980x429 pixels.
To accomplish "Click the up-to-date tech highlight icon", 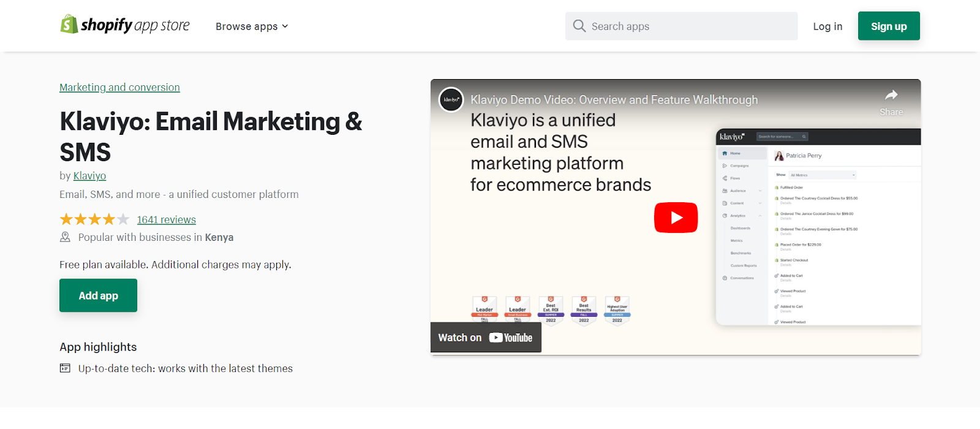I will click(65, 368).
